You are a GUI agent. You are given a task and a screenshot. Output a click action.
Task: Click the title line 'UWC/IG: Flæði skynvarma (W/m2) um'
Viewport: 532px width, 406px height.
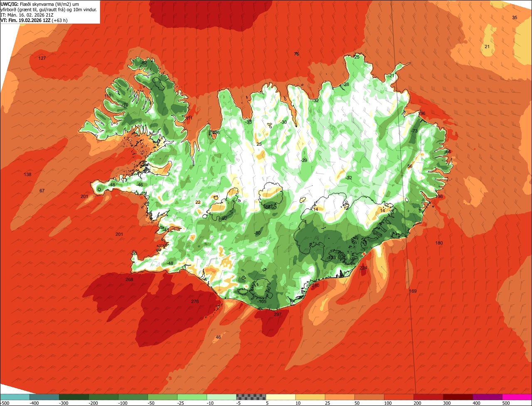(x=40, y=4)
